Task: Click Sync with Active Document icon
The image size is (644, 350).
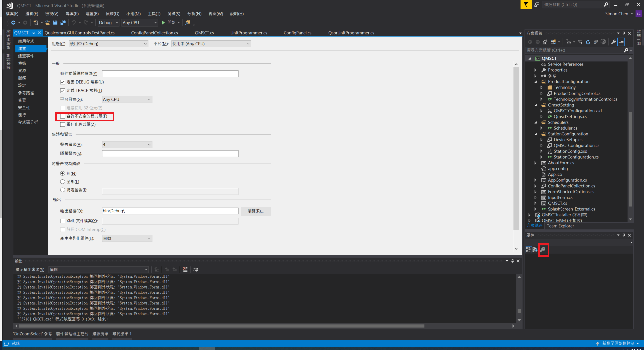Action: [x=580, y=42]
